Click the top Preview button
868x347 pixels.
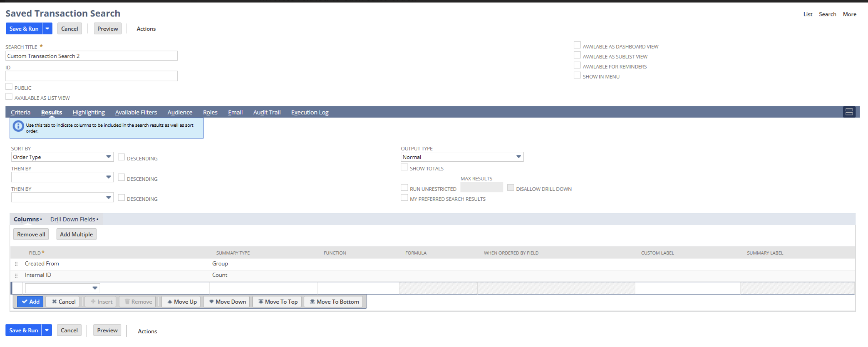[107, 29]
